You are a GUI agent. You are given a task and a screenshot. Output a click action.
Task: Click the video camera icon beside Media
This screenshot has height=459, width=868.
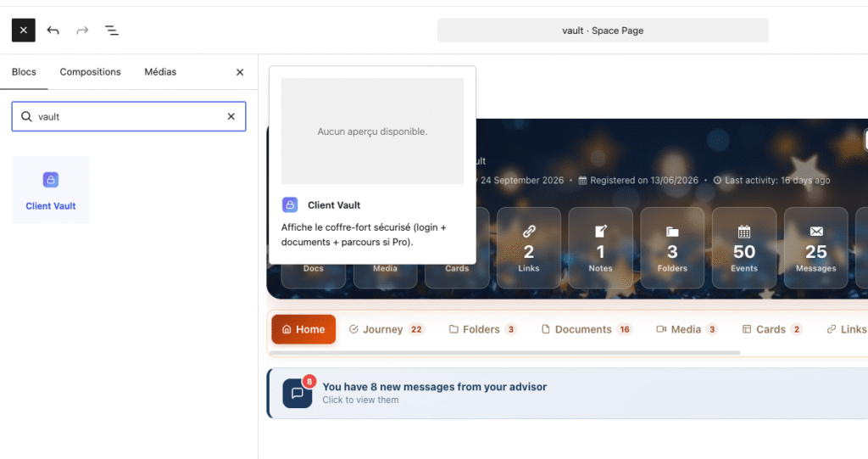(661, 329)
